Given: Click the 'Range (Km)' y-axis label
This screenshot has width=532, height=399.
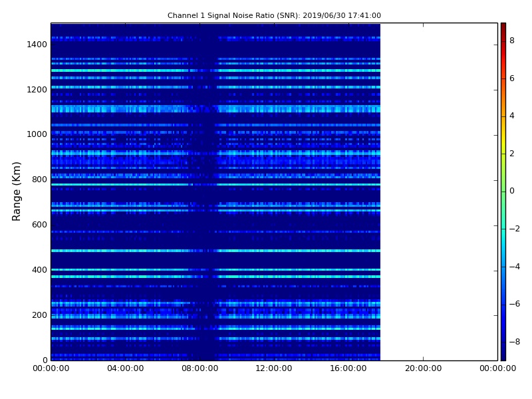Looking at the screenshot, I should point(16,192).
